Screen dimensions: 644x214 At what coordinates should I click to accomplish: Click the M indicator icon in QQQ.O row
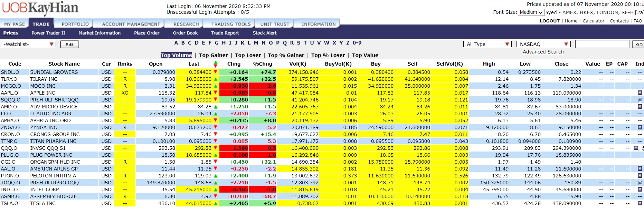coord(636,148)
